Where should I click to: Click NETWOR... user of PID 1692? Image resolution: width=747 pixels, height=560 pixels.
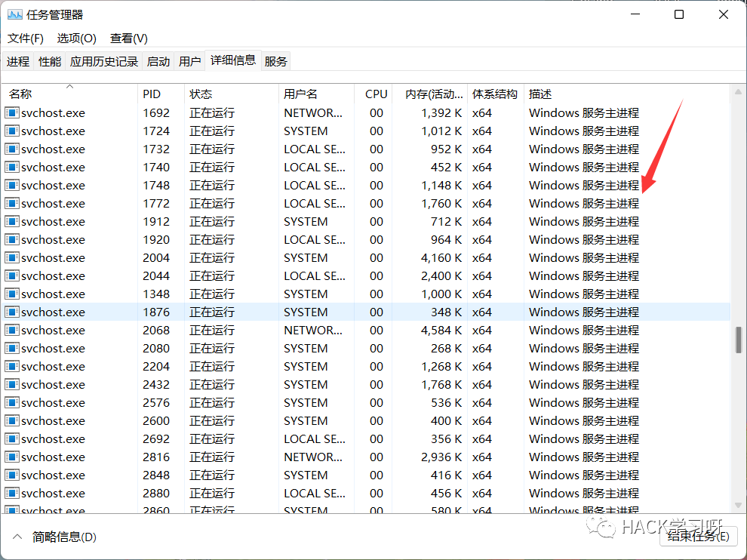pos(313,113)
